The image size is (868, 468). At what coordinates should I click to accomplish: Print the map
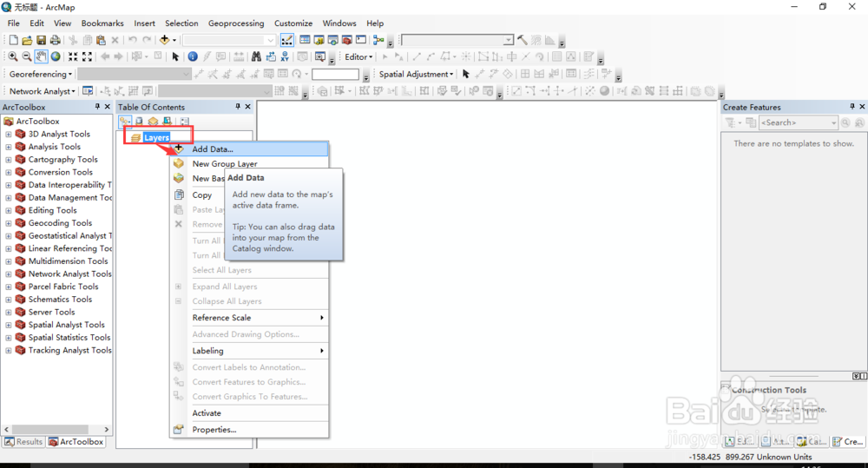tap(56, 40)
